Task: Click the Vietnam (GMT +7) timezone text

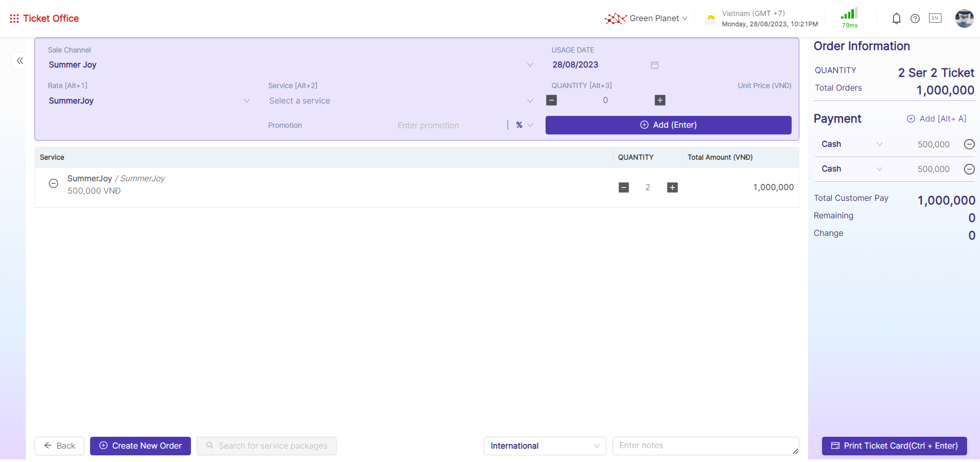Action: (754, 13)
